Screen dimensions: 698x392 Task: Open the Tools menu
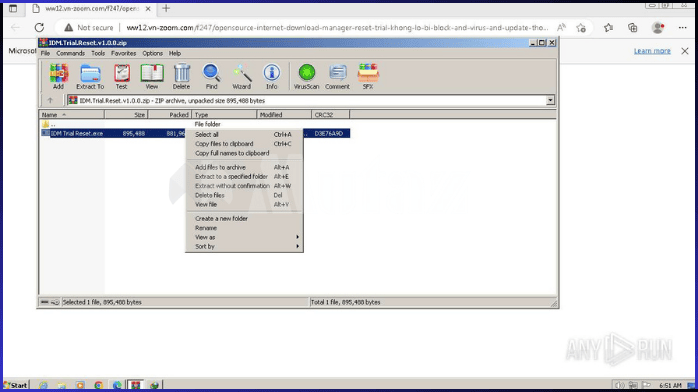pyautogui.click(x=98, y=53)
